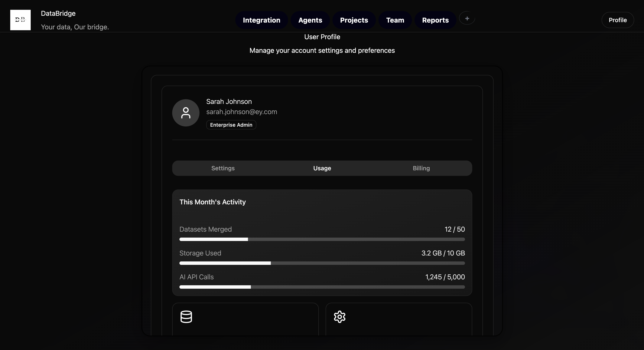Click the Datasets Merged progress bar
This screenshot has height=350, width=644.
tap(322, 239)
